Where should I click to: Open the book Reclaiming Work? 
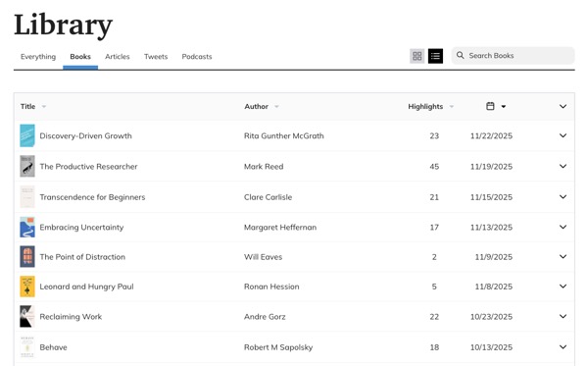71,317
